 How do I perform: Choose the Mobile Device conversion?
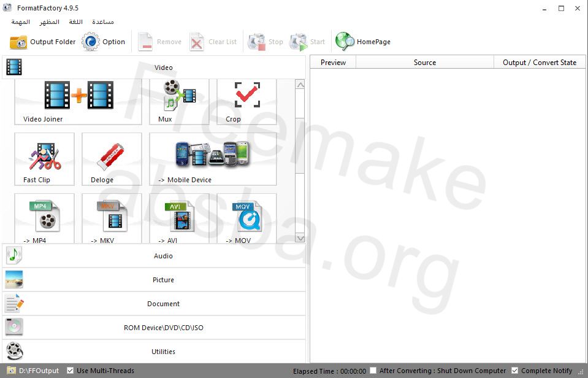(213, 159)
